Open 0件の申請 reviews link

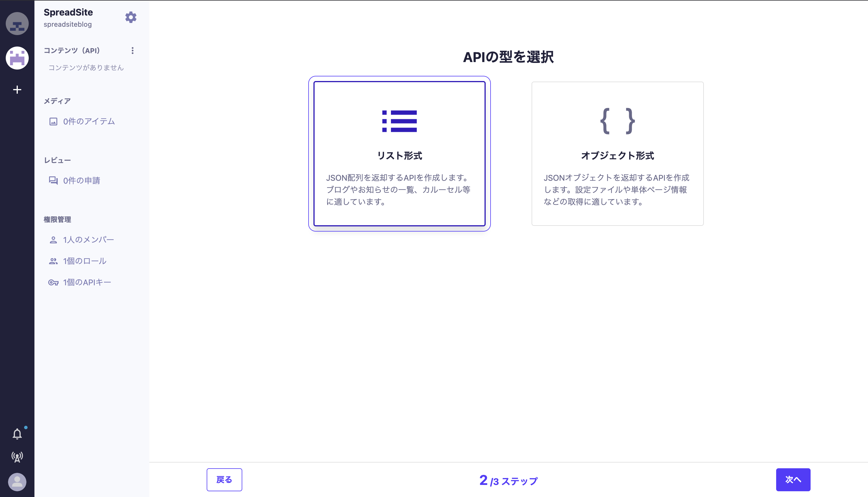(x=82, y=181)
